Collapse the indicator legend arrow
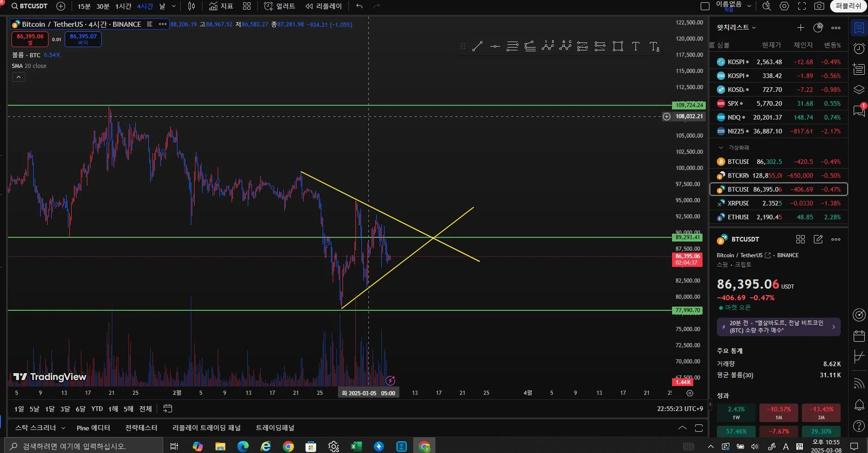The image size is (868, 453). [x=18, y=77]
